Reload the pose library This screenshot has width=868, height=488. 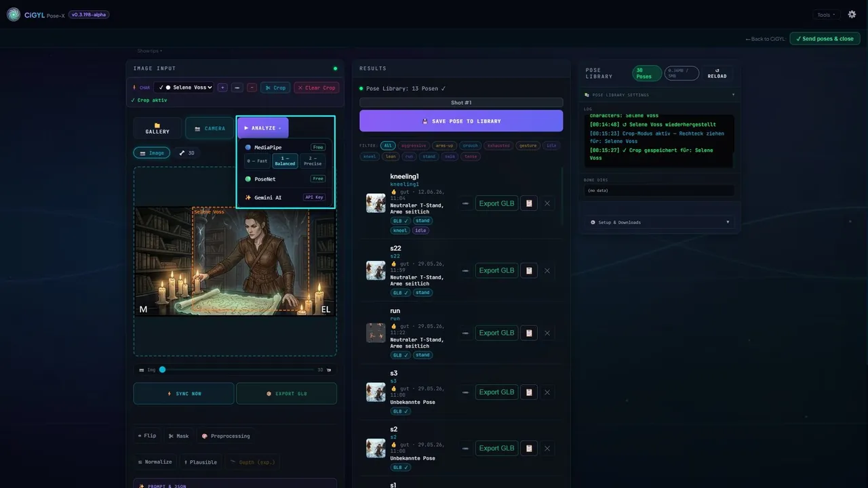tap(717, 73)
